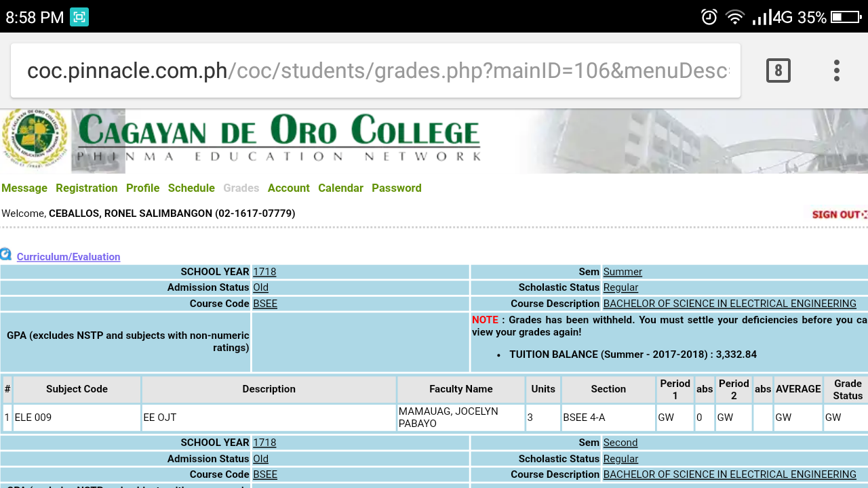Click Admission Status Old in Summer block
The width and height of the screenshot is (868, 488).
261,287
